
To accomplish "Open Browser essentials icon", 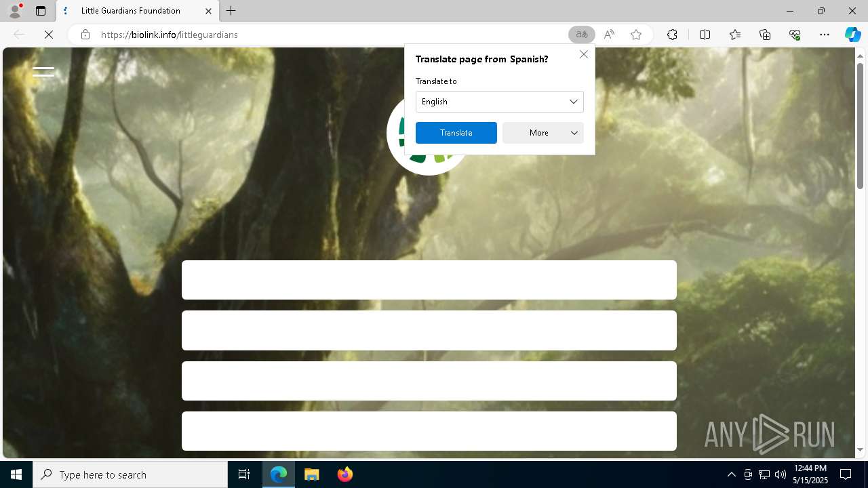I will 795,35.
